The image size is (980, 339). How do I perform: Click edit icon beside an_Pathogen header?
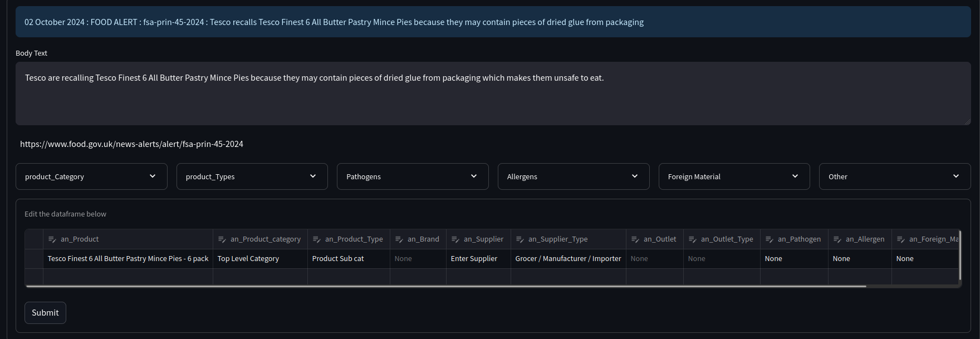(770, 239)
